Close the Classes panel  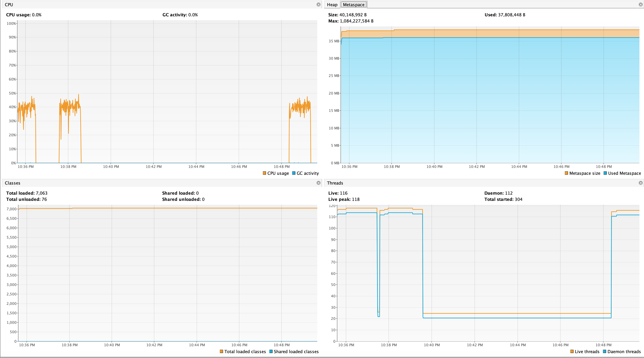(318, 183)
